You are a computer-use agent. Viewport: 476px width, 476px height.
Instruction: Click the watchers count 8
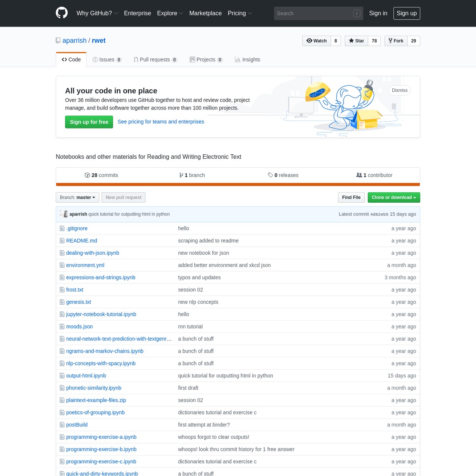coord(336,41)
